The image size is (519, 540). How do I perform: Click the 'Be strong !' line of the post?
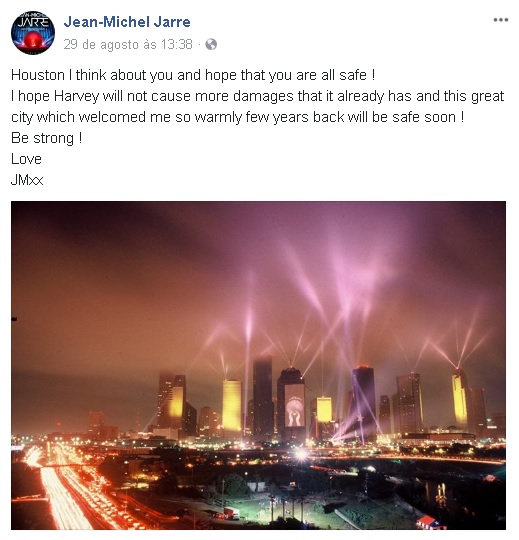46,138
